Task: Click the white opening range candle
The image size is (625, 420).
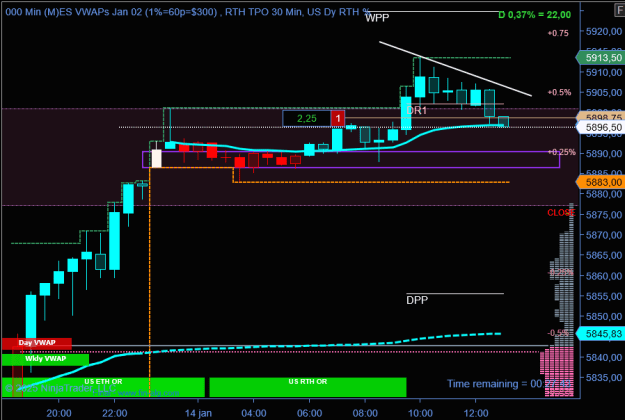Action: click(157, 158)
